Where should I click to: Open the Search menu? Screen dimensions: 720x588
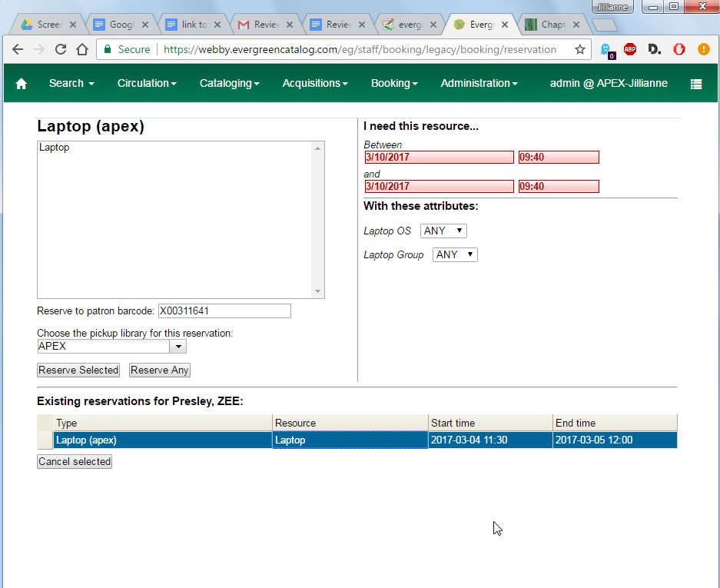pyautogui.click(x=71, y=83)
